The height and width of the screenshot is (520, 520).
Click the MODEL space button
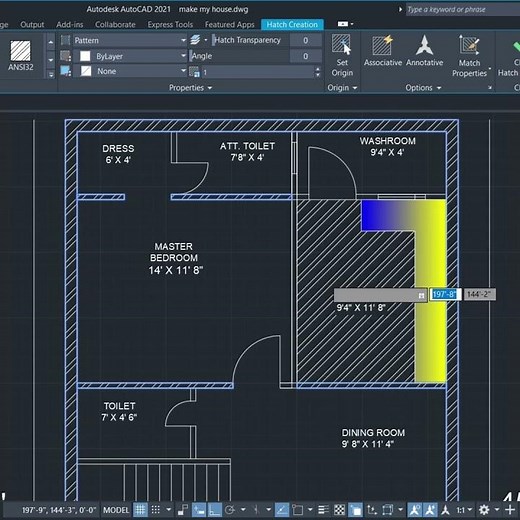click(116, 510)
